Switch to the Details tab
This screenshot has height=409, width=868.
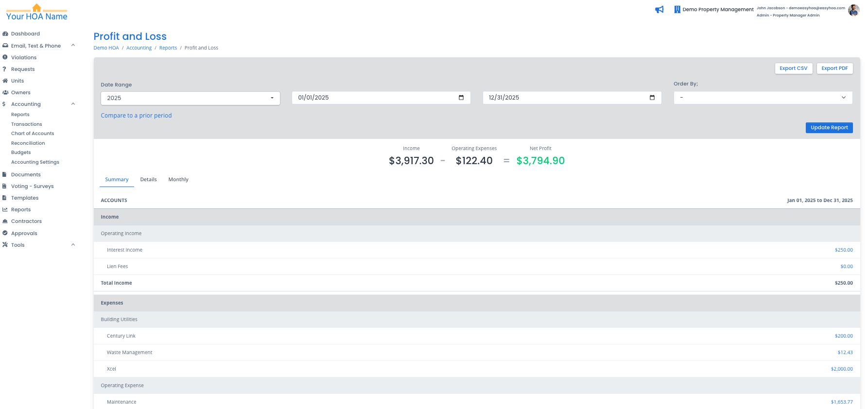pos(148,180)
